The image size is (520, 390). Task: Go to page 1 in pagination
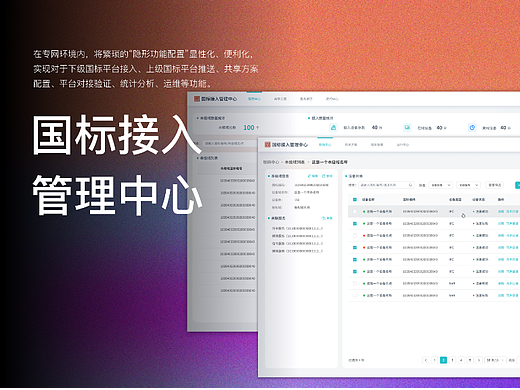435,360
